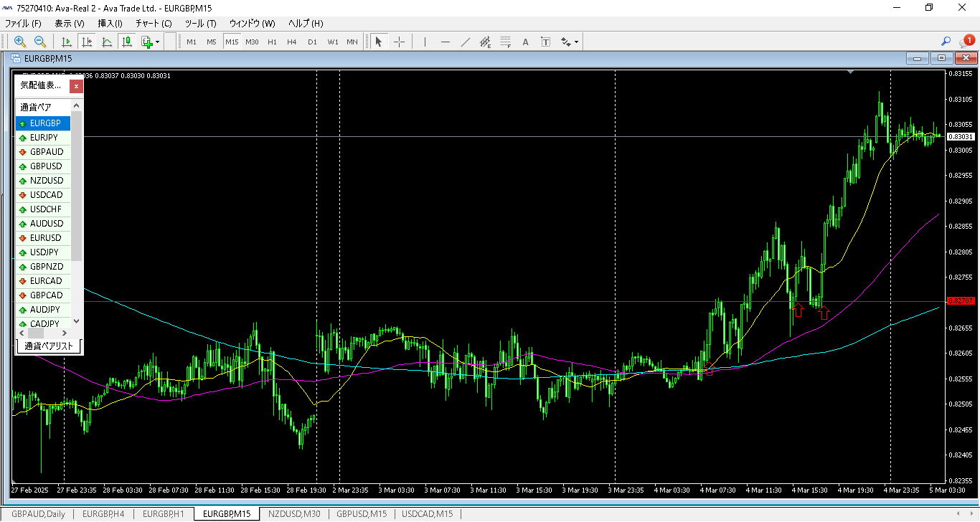
Task: Select AUDJPY in the market watch
Action: 43,310
